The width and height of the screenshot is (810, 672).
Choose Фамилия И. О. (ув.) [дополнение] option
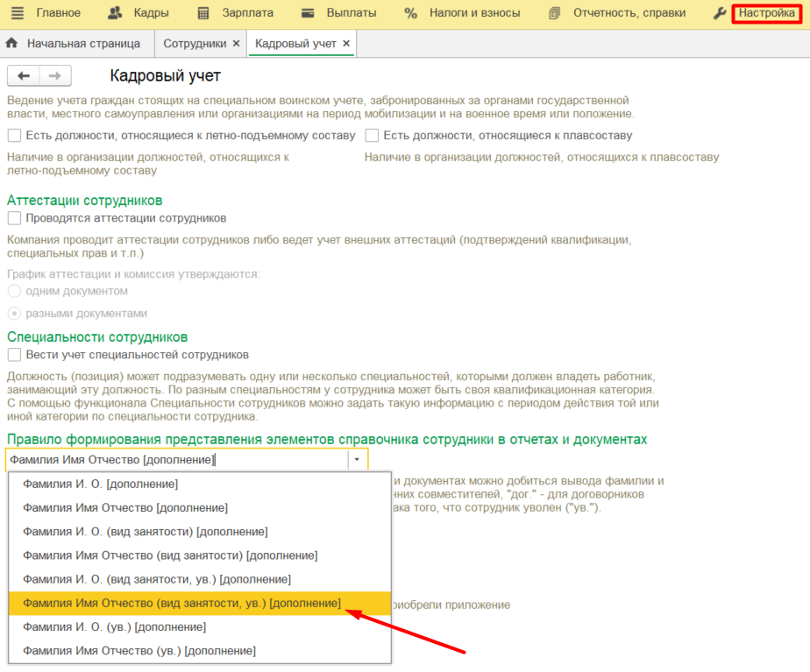[200, 627]
